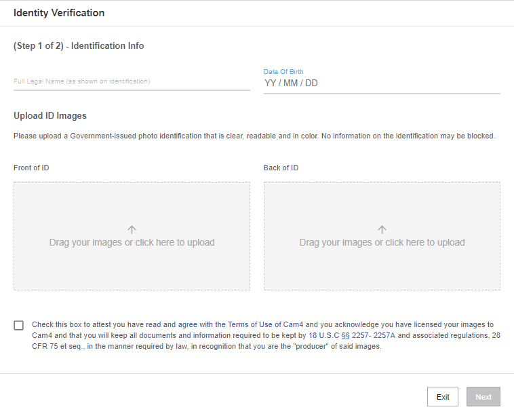
Task: Click the upload arrow icon under Back of ID
Action: point(382,230)
